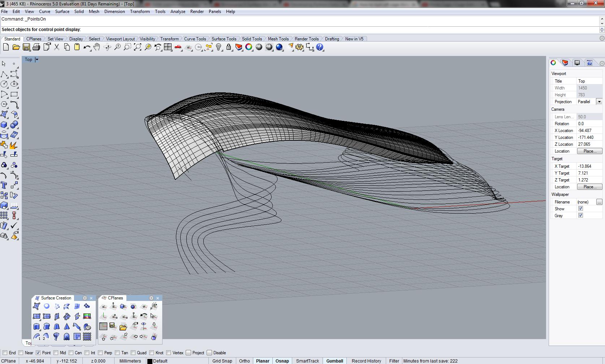This screenshot has width=605, height=364.
Task: Open the color wheel Properties panel tab
Action: coord(553,63)
